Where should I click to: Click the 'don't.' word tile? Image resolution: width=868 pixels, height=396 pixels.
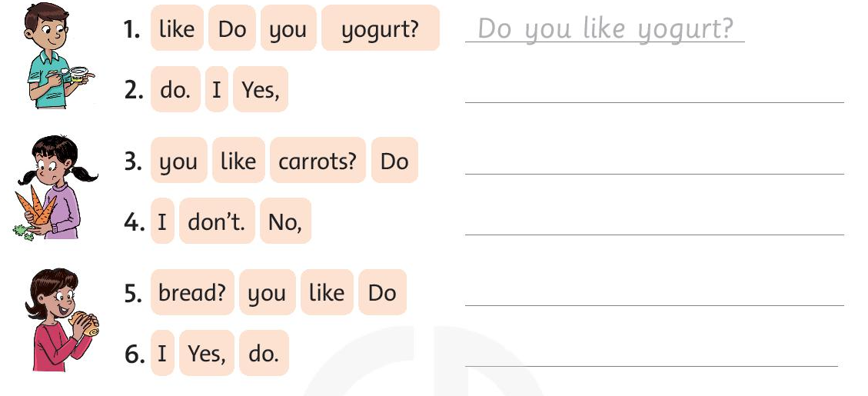click(x=216, y=222)
